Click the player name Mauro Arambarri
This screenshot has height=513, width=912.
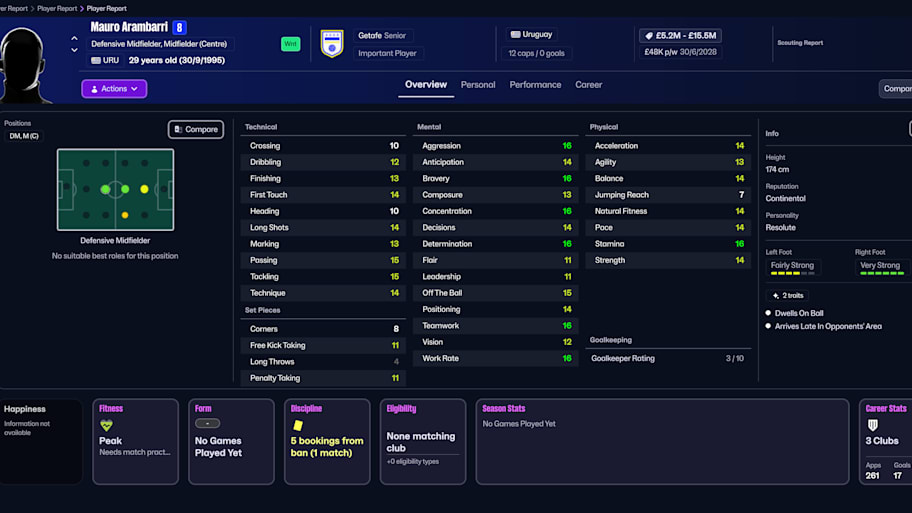(x=129, y=27)
